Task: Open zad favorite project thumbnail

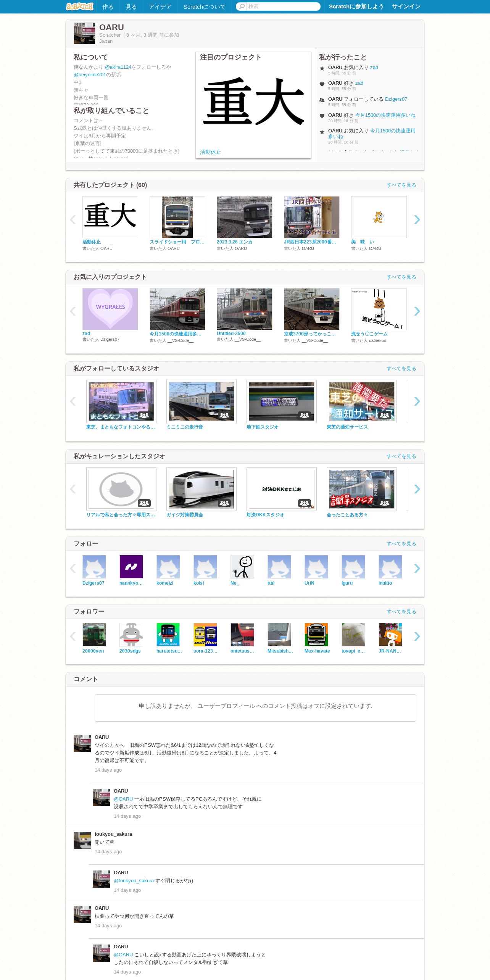Action: click(x=110, y=309)
